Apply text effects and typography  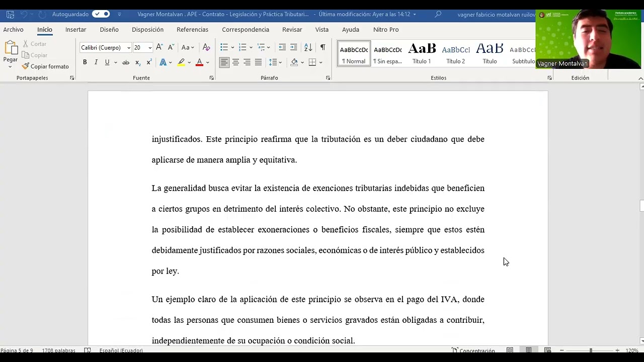(x=163, y=62)
